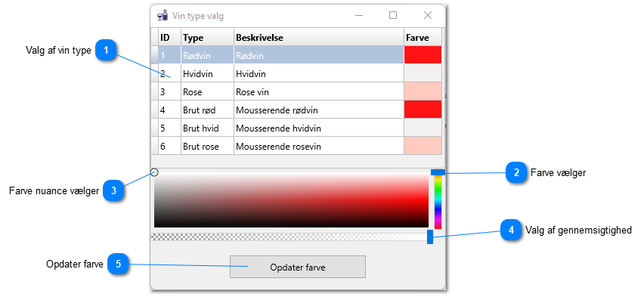Viewport: 644px width, 297px height.
Task: Click the Opdater farve button
Action: pos(297,267)
